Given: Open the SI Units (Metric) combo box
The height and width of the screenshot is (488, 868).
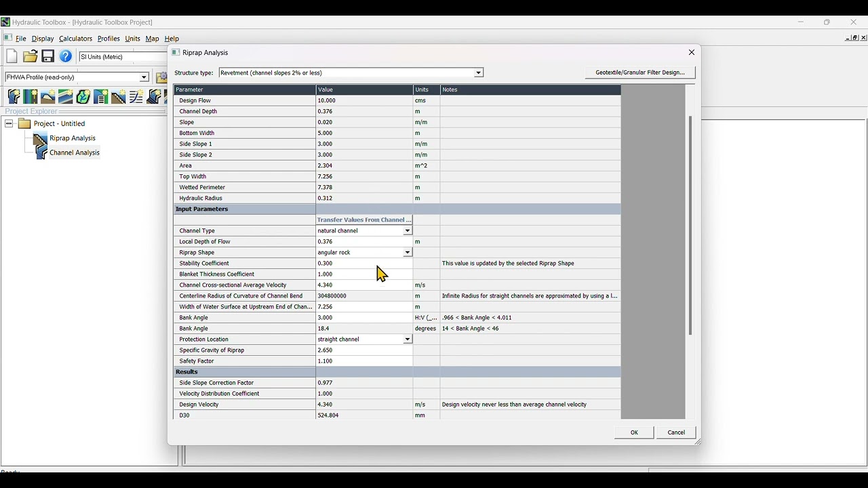Looking at the screenshot, I should coord(123,57).
